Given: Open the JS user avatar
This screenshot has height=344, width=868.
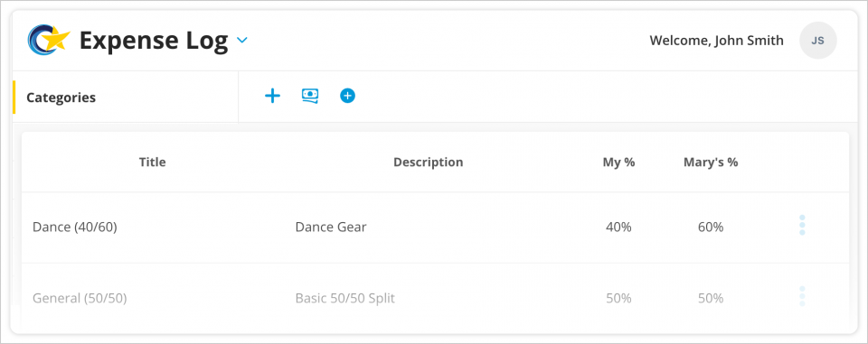Looking at the screenshot, I should [818, 41].
